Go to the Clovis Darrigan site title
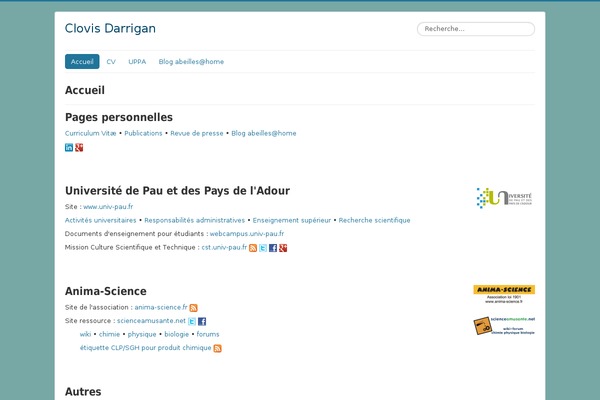600x400 pixels. [x=110, y=28]
